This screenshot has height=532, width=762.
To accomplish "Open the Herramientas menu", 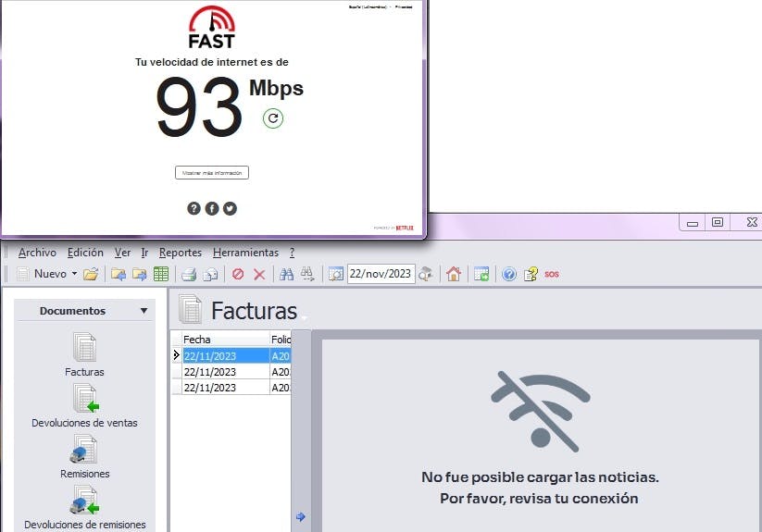I will pyautogui.click(x=245, y=253).
